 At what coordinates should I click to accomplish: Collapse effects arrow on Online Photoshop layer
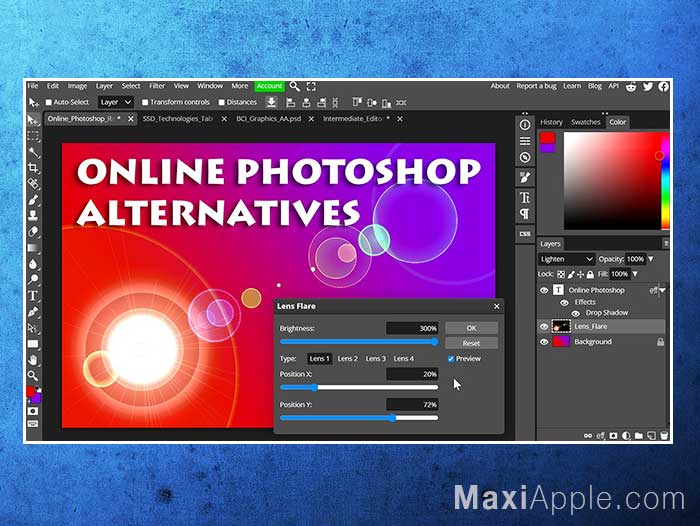pos(663,290)
